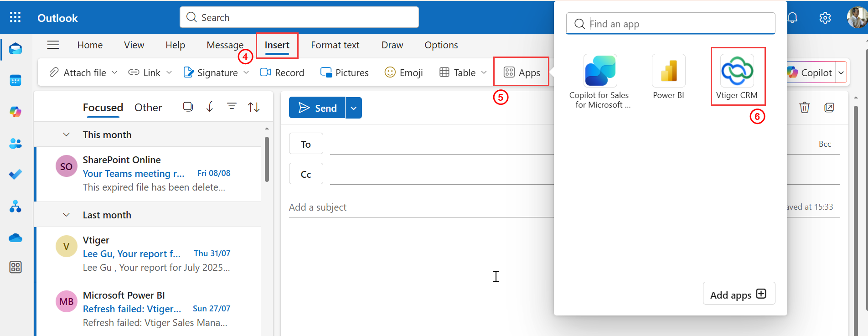
Task: Select Copilot for Sales app
Action: 599,81
